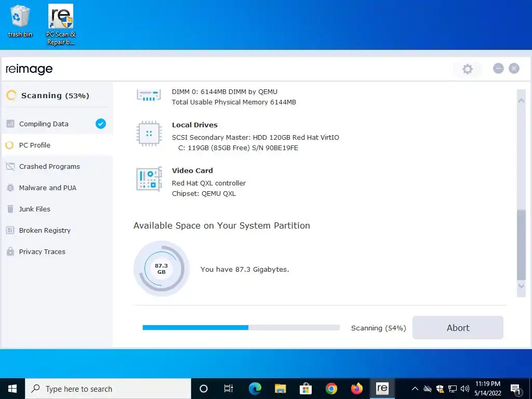Click the scrollbar down arrow
Screen dimensions: 532x399
tap(521, 286)
